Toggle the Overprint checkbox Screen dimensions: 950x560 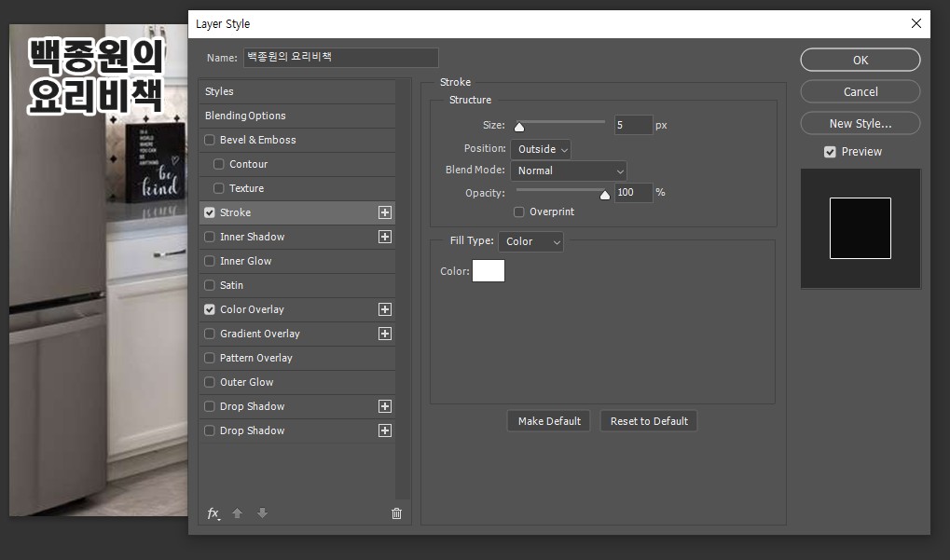[519, 212]
